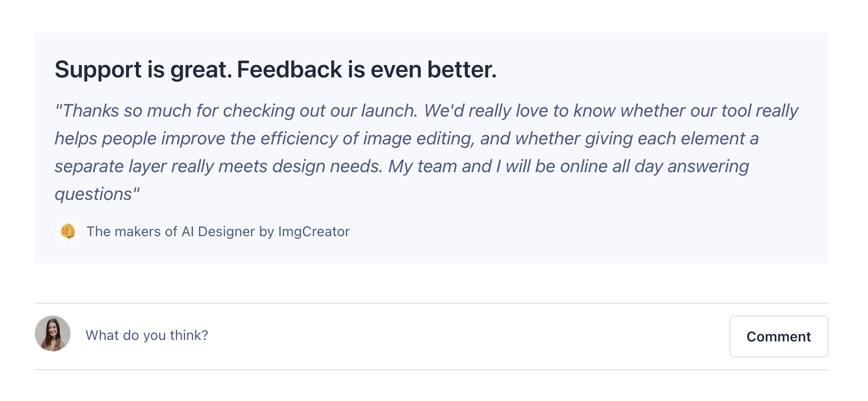Click the quote's opening sentence about the launch
This screenshot has height=401, width=868.
coord(233,110)
